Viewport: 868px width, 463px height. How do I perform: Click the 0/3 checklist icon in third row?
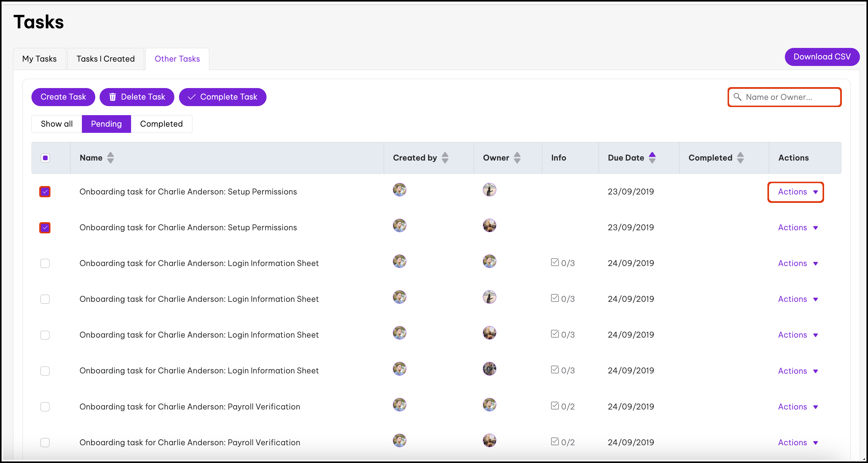pyautogui.click(x=554, y=262)
